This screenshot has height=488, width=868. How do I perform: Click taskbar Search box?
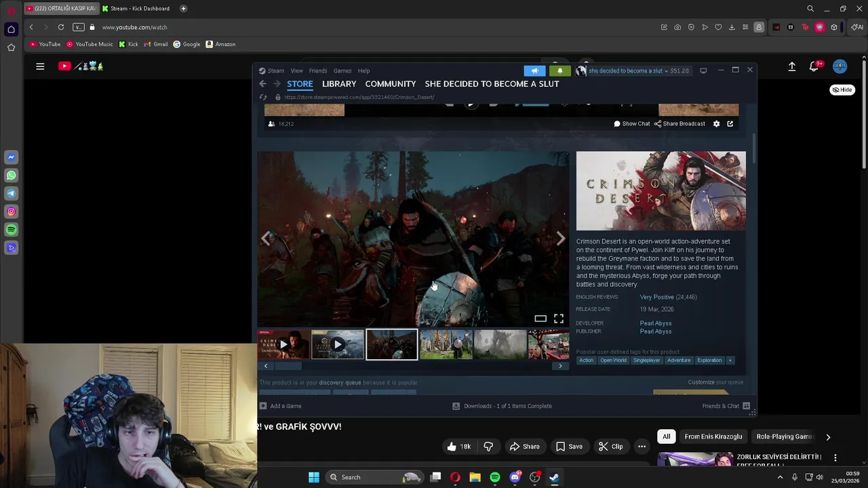(374, 477)
